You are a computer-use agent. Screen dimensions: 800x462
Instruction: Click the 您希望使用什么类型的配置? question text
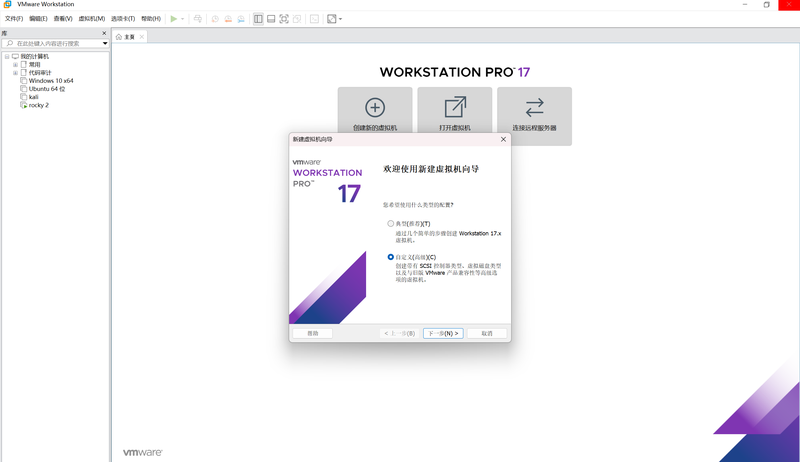coord(418,205)
